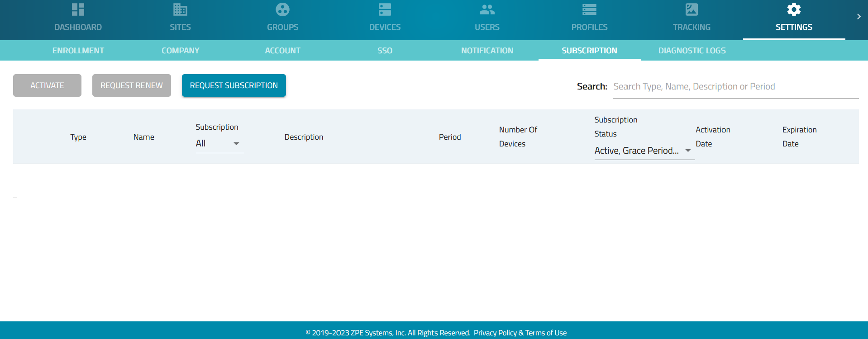Viewport: 868px width, 339px height.
Task: Select the Subscription tab
Action: [590, 51]
